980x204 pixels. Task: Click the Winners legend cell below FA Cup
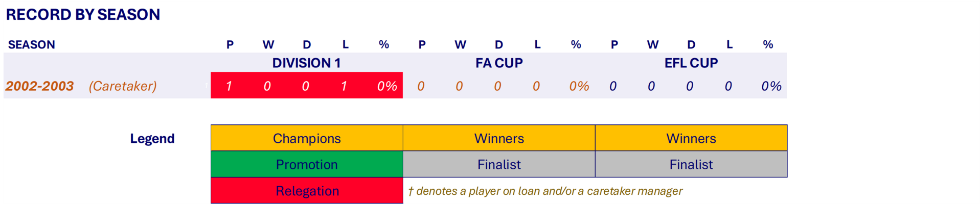click(499, 139)
